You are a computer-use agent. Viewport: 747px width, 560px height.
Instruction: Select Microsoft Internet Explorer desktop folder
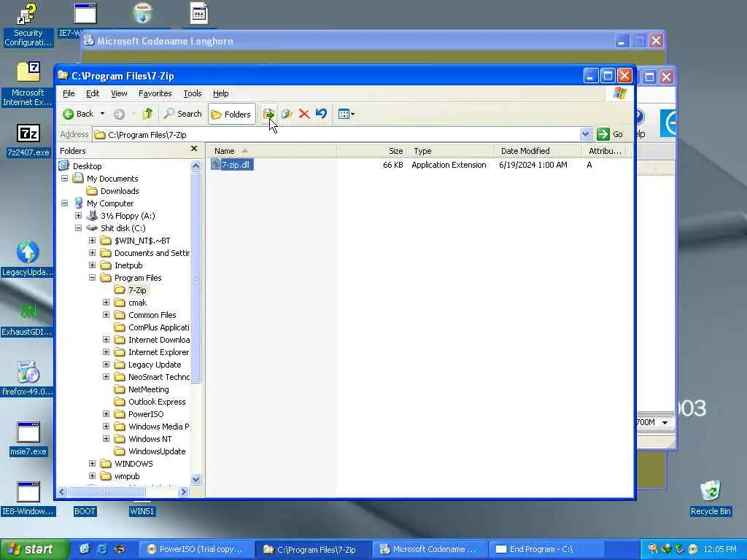pos(28,85)
